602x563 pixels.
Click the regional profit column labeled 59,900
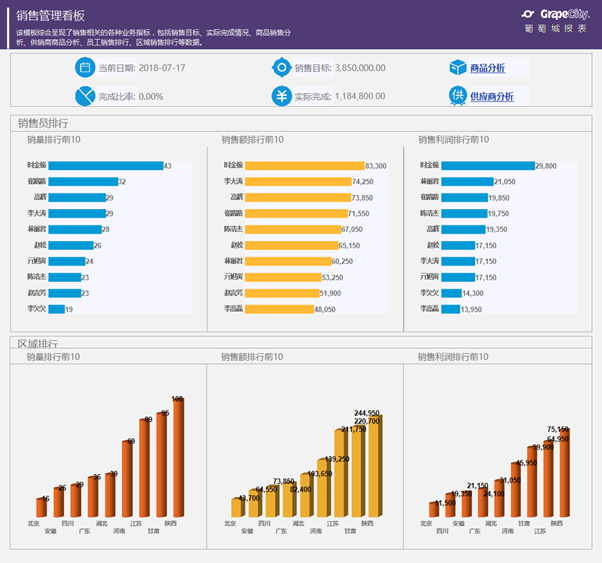pos(532,482)
